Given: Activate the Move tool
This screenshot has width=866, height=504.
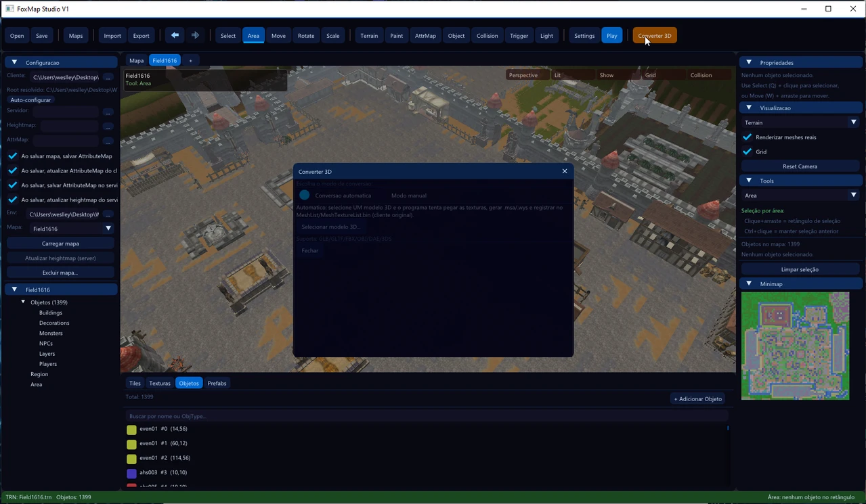Looking at the screenshot, I should (278, 36).
